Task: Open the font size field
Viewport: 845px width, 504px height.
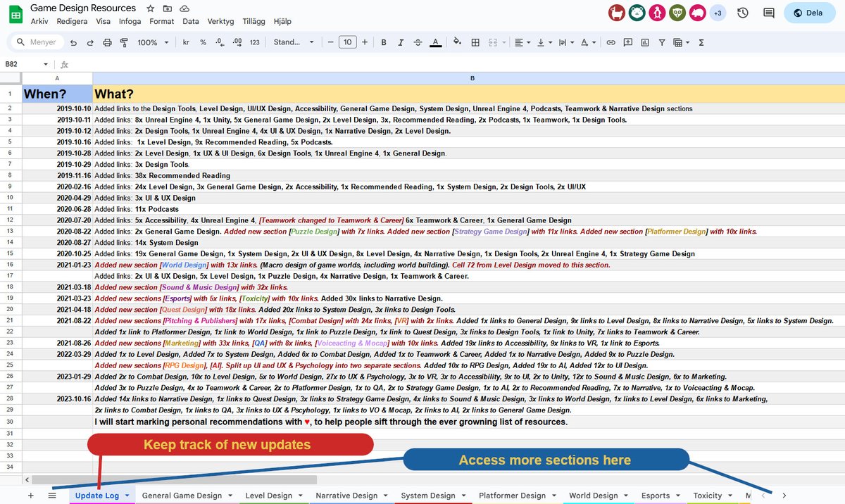Action: [x=349, y=42]
